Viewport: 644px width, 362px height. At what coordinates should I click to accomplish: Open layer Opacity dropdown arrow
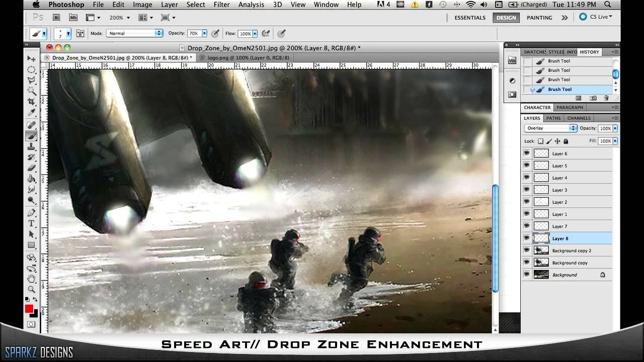pyautogui.click(x=615, y=128)
